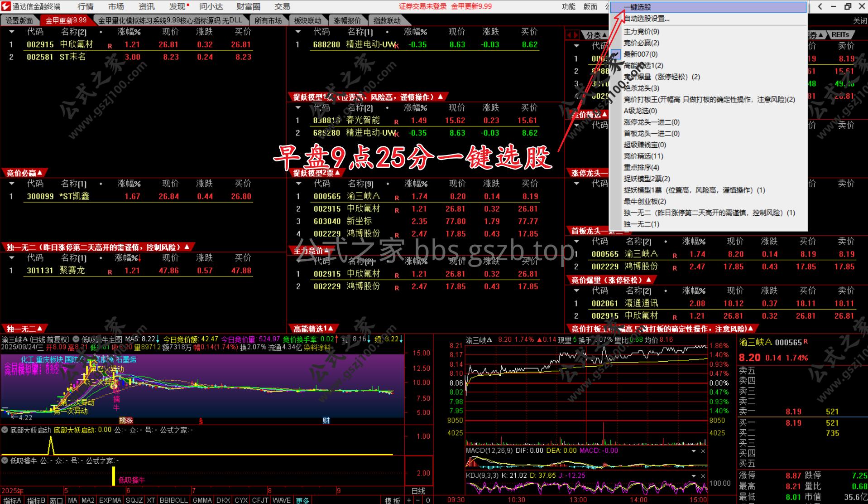This screenshot has height=504, width=868.
Task: Collapse the 竞价必赢 panel tab
Action: [24, 173]
